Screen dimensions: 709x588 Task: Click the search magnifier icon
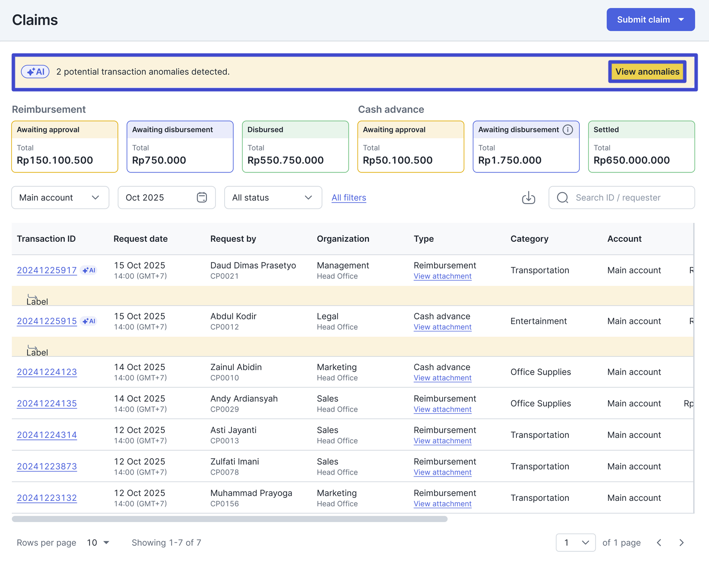pos(562,198)
